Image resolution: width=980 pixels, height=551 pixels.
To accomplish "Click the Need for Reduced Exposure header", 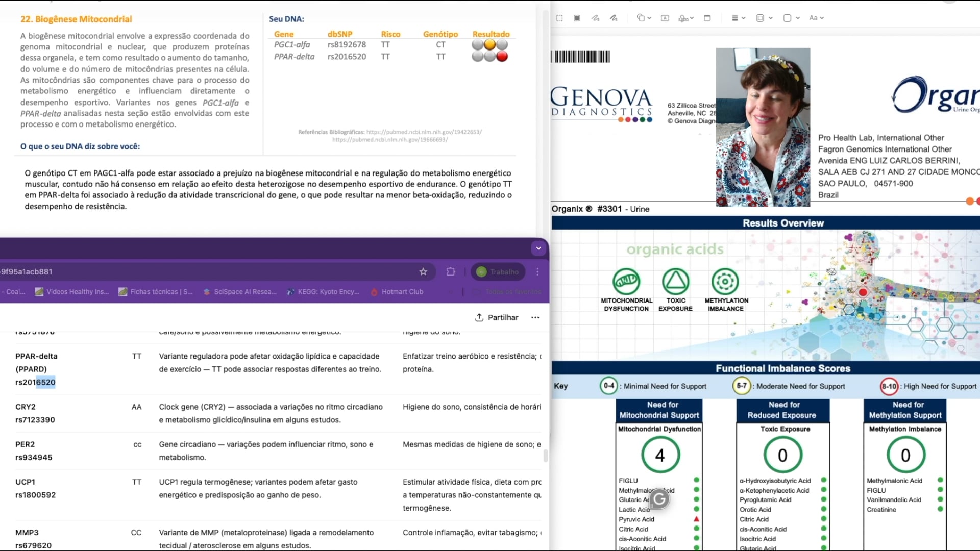I will (782, 410).
